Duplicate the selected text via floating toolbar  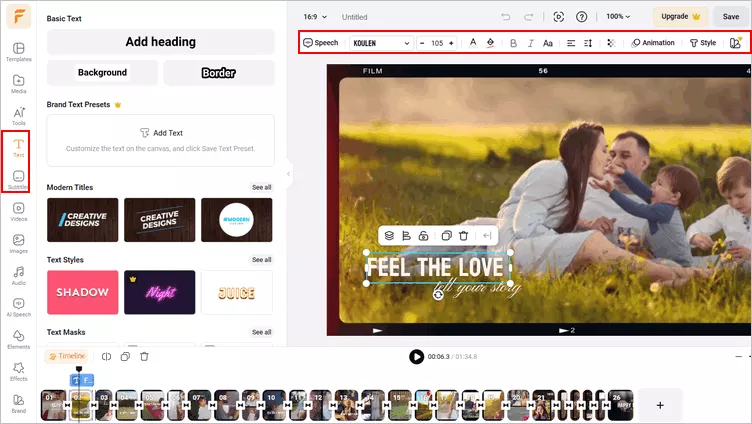click(x=446, y=236)
